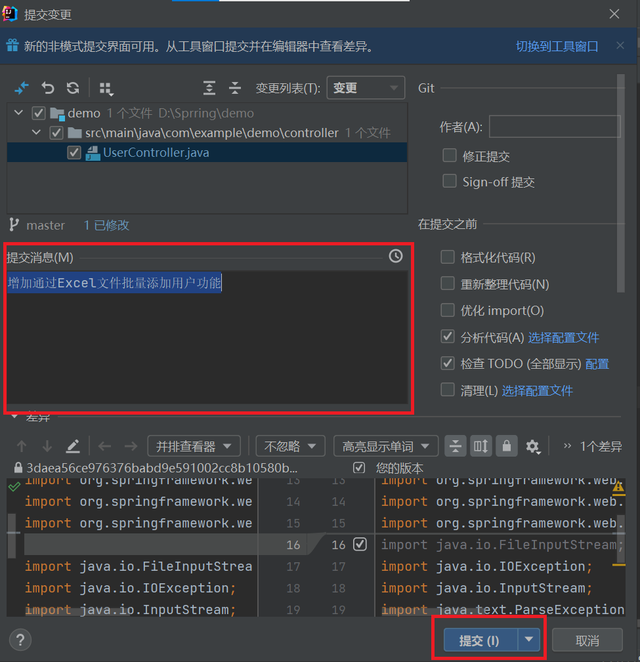This screenshot has width=640, height=662.
Task: Open the 高亮显示单词 dropdown
Action: (386, 446)
